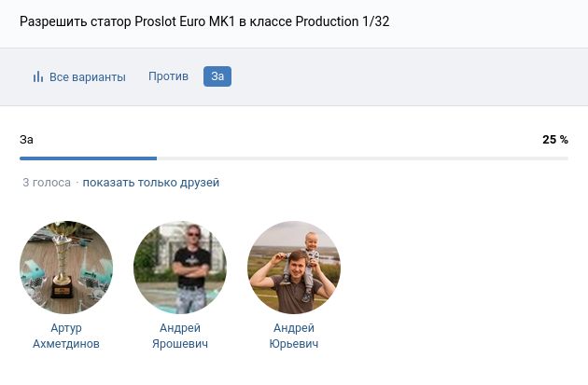Click the first name Андрей above Ярошевич
588x385 pixels.
(180, 328)
